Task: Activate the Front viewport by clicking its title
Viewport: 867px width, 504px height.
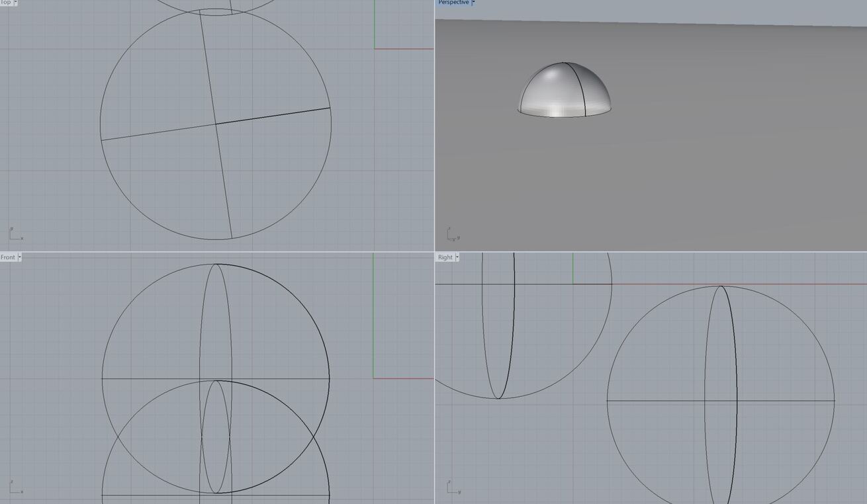Action: (x=7, y=257)
